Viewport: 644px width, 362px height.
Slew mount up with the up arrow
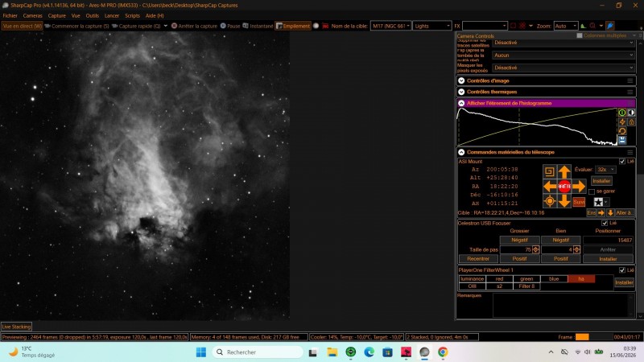pyautogui.click(x=564, y=171)
